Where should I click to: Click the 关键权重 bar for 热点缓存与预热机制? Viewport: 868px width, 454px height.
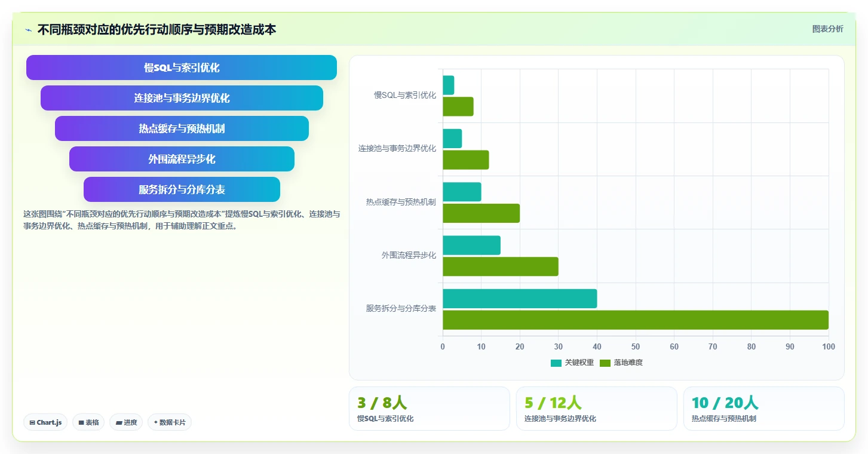[x=462, y=192]
